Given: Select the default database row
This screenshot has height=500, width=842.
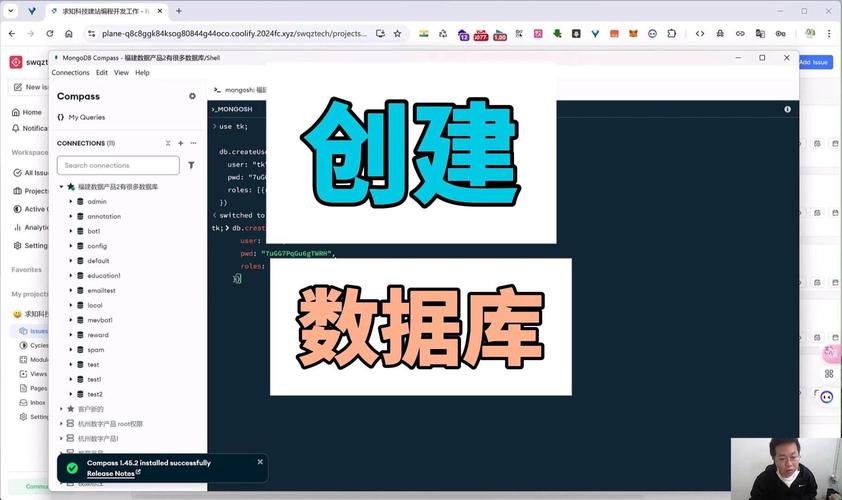Looking at the screenshot, I should click(x=128, y=260).
